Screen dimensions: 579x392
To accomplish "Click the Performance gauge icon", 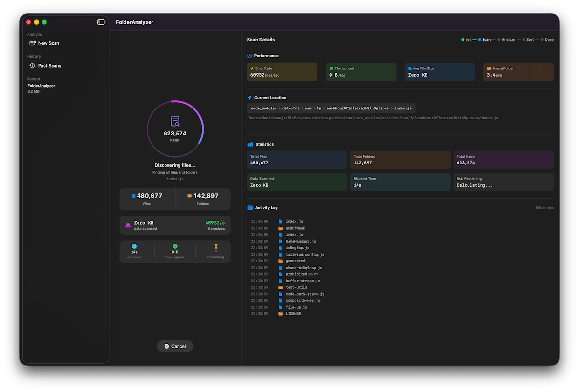I will pyautogui.click(x=249, y=56).
